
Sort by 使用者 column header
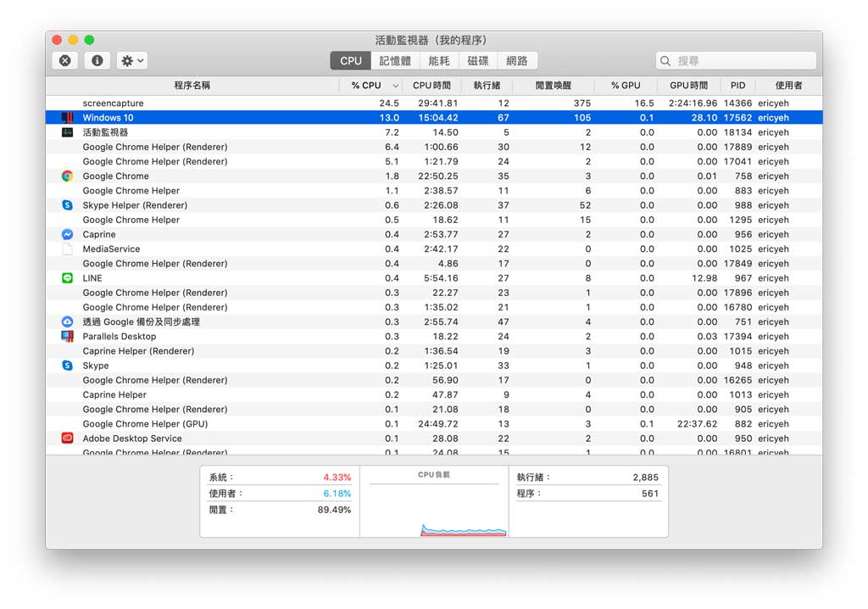(788, 86)
